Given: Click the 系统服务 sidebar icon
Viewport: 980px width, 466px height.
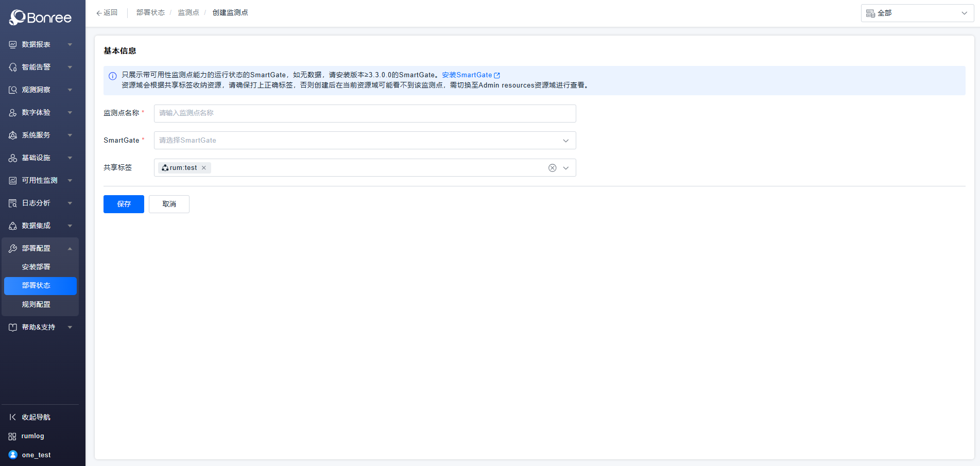Looking at the screenshot, I should (x=13, y=135).
